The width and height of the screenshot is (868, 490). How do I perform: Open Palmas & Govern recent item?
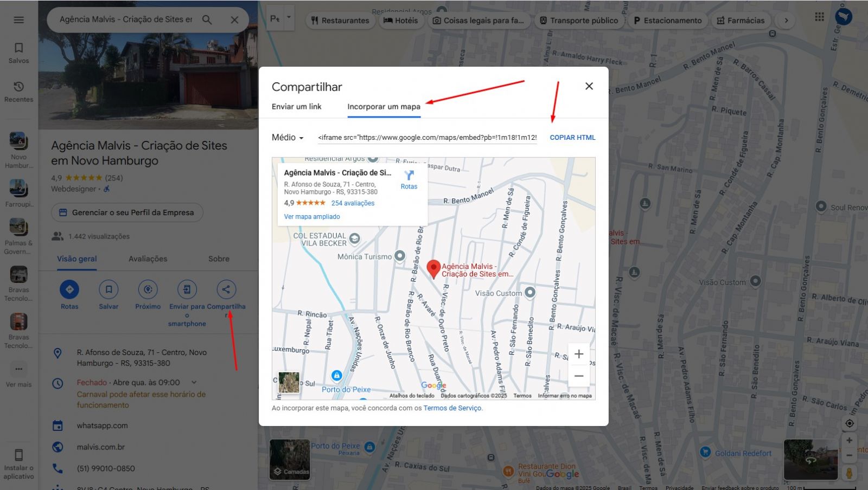click(19, 236)
